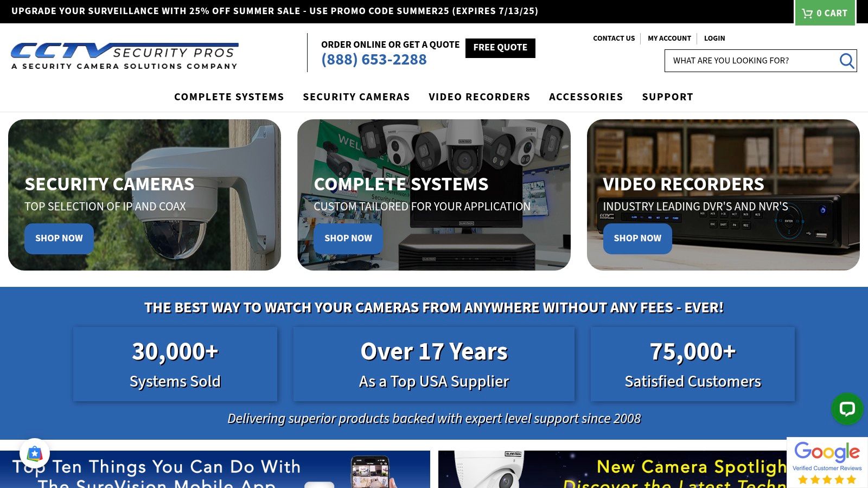Open the Security Cameras menu
This screenshot has width=868, height=488.
(x=356, y=97)
